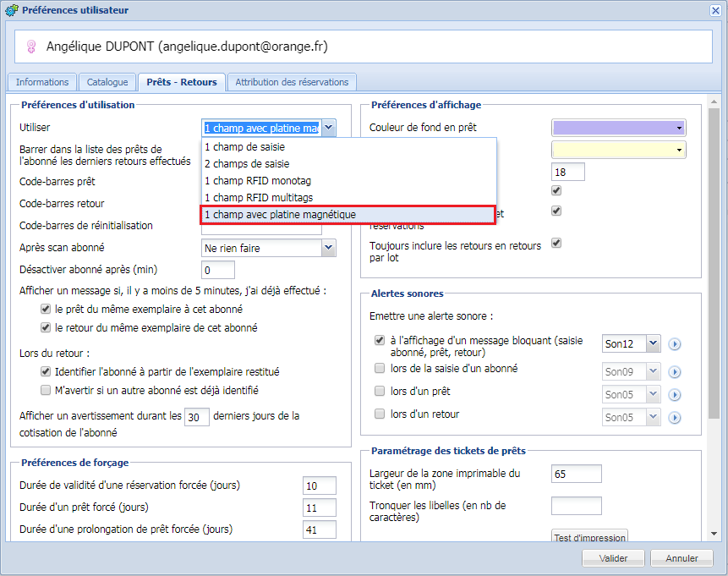
Task: Switch to the Catalogue tab
Action: pyautogui.click(x=107, y=82)
